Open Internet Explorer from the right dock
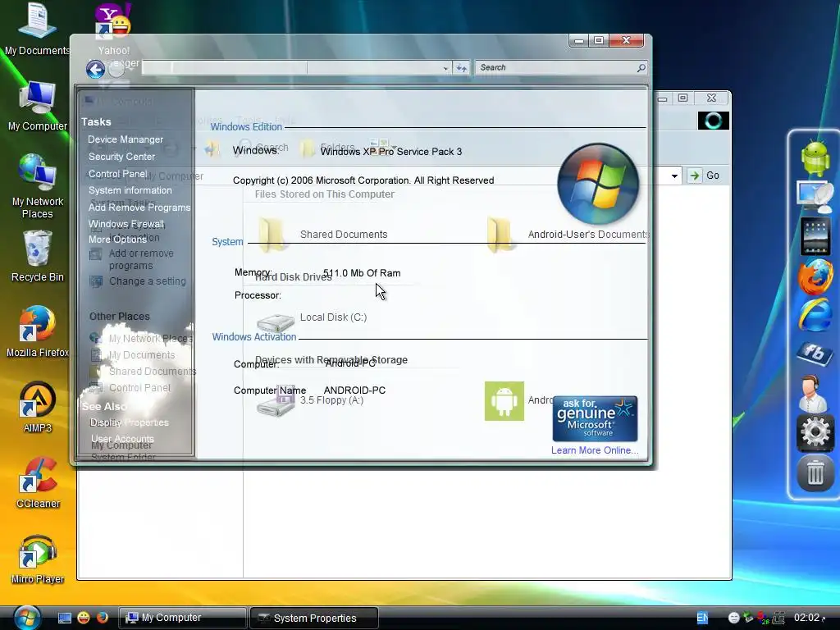 point(815,316)
